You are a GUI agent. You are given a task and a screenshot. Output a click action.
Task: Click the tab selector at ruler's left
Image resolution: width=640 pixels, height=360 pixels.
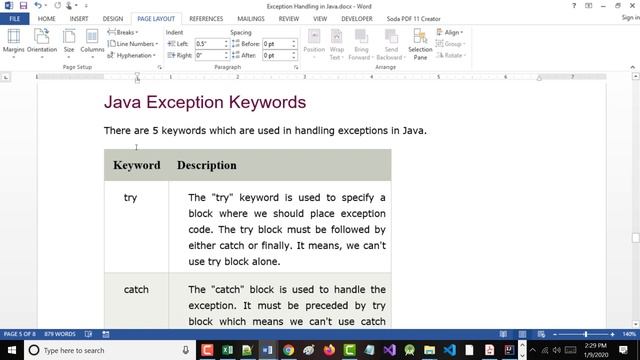pos(6,77)
